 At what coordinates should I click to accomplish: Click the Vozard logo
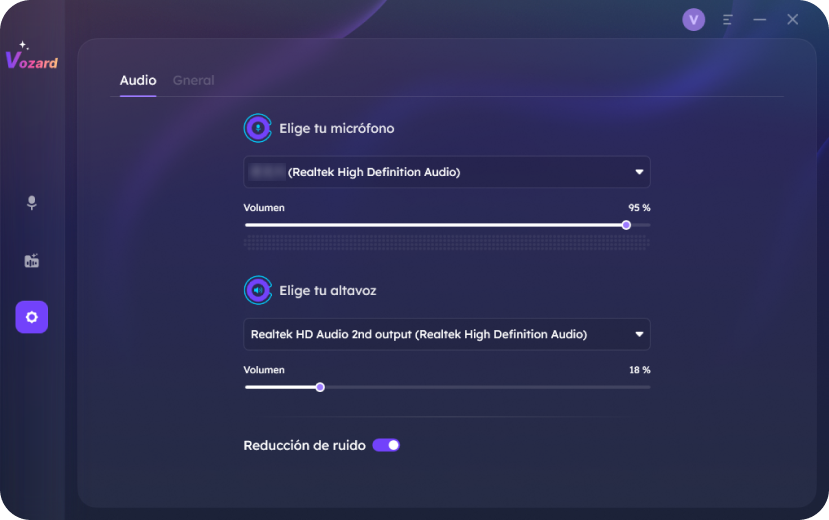(31, 56)
